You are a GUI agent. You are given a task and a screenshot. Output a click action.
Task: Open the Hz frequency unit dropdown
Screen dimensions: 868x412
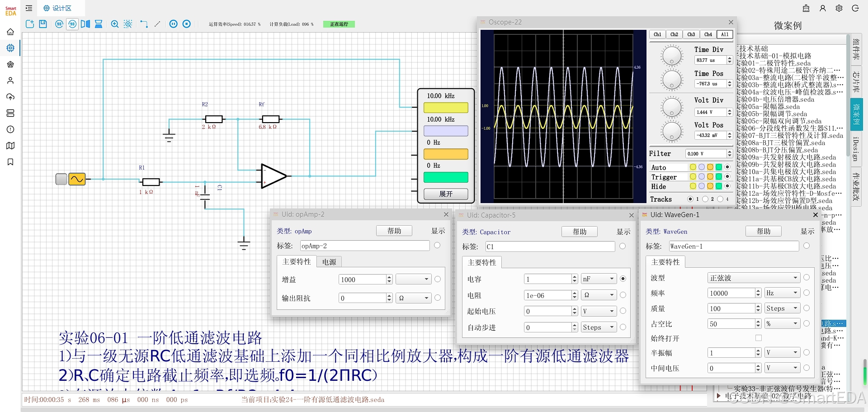click(783, 293)
